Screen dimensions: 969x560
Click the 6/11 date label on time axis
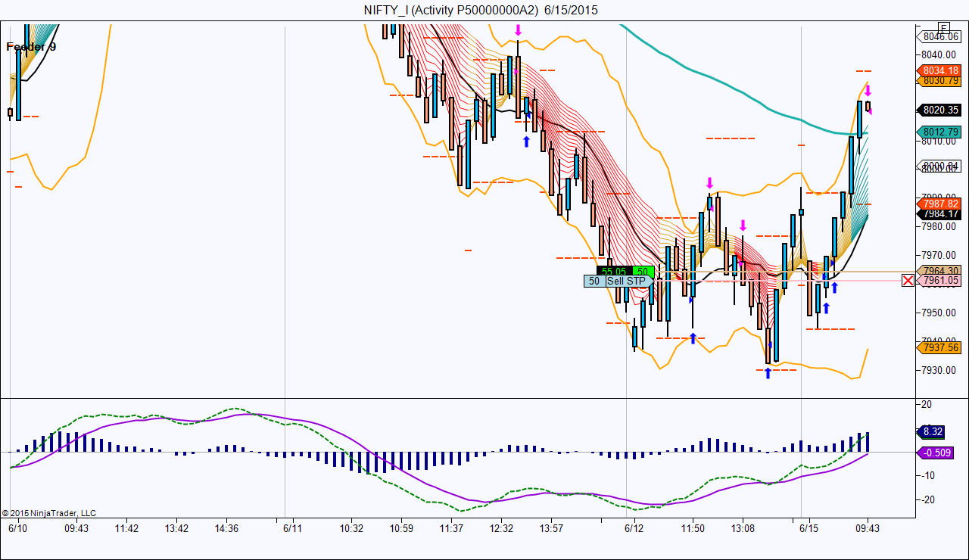[x=292, y=528]
